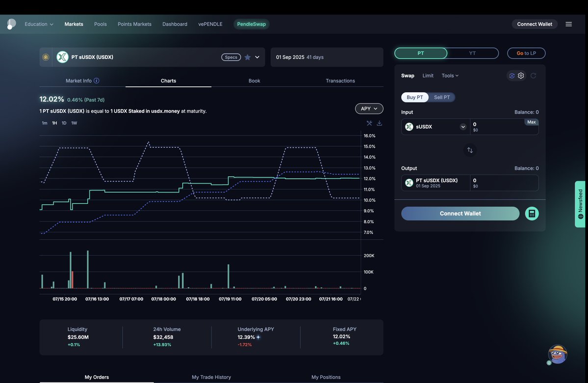
Task: Click the Pendle logo icon
Action: pyautogui.click(x=11, y=24)
